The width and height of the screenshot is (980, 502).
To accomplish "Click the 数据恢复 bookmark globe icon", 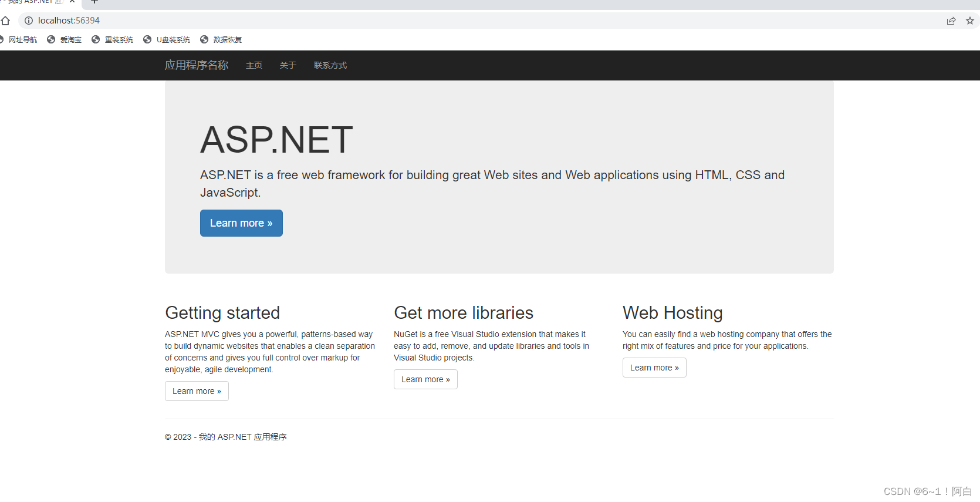I will pos(204,39).
